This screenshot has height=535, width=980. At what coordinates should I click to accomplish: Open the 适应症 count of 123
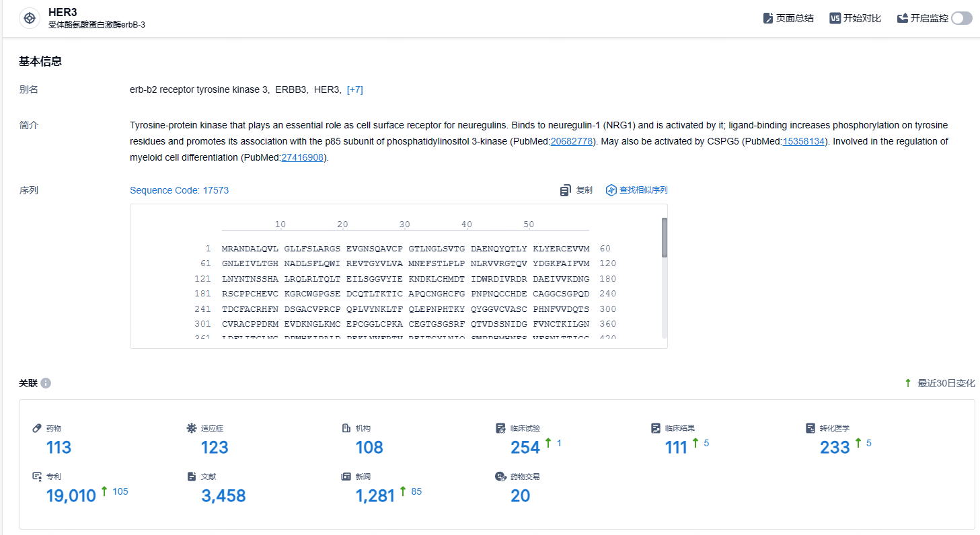coord(215,447)
